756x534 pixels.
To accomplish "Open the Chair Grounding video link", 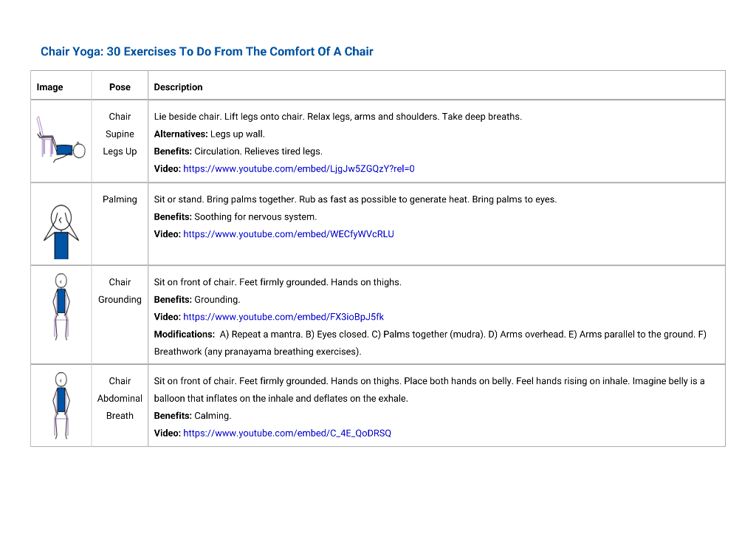I will pyautogui.click(x=283, y=317).
